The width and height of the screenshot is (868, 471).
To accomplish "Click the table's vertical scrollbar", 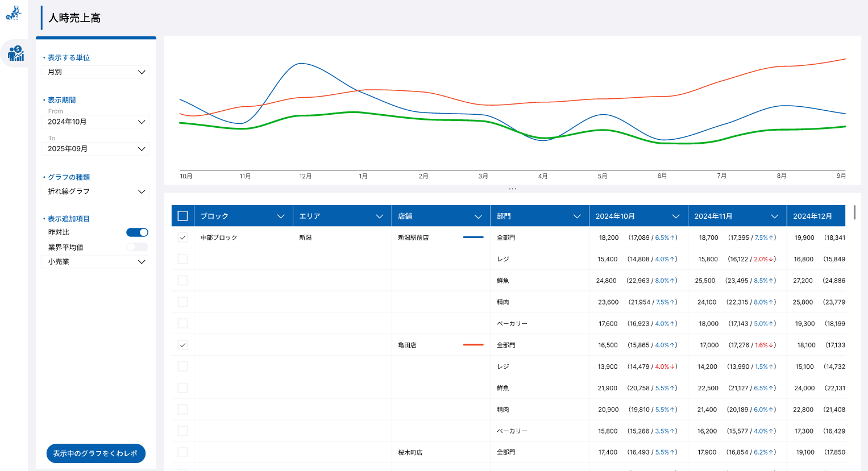I will [854, 212].
